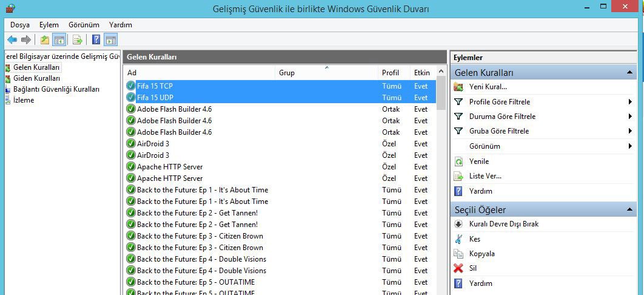Viewport: 644px width, 295px height.
Task: Select Giden Kuralları in the tree
Action: 36,78
